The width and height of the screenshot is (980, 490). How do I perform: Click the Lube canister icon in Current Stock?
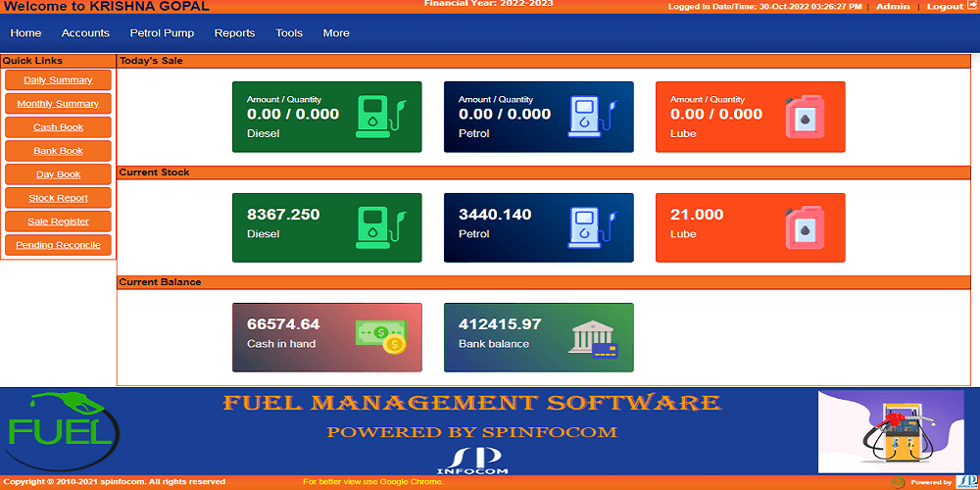tap(805, 228)
